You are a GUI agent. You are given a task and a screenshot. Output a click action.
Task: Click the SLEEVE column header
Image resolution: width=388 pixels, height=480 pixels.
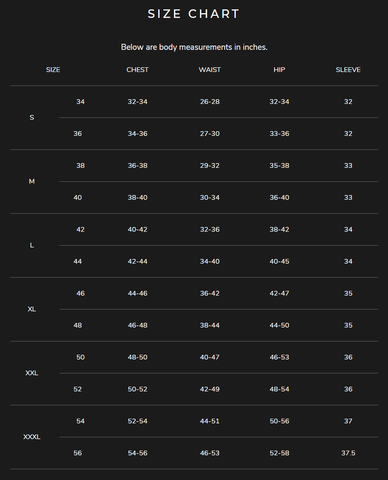click(x=348, y=70)
